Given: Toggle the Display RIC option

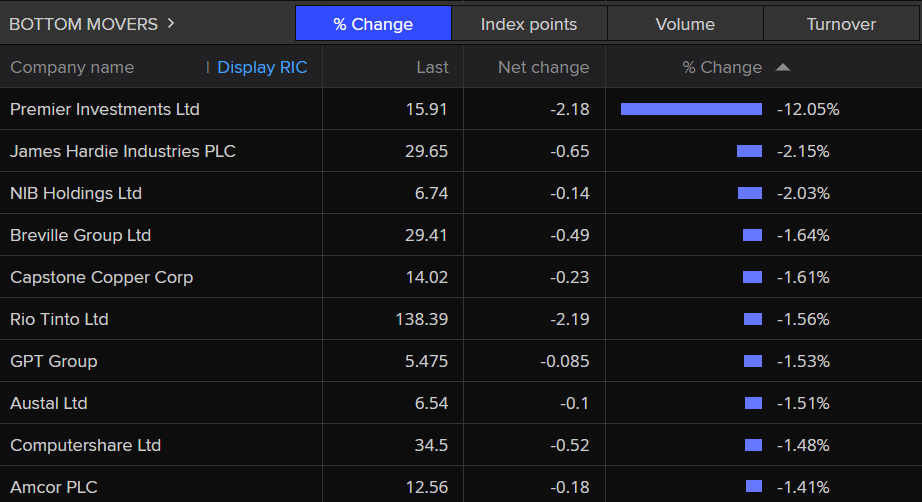Looking at the screenshot, I should click(262, 68).
